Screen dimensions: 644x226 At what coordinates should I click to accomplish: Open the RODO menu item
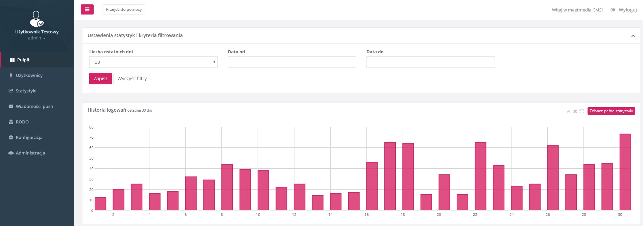(22, 122)
